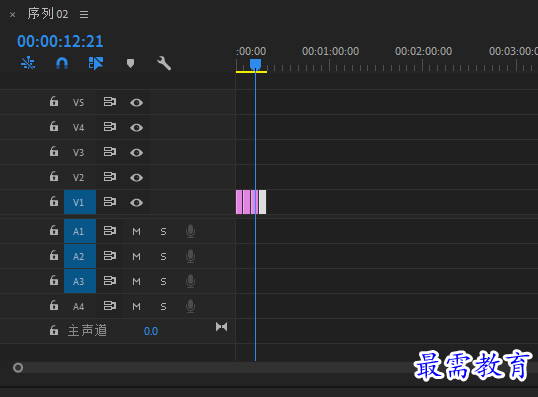Select the first pink clip on V1
538x397 pixels.
tap(239, 202)
